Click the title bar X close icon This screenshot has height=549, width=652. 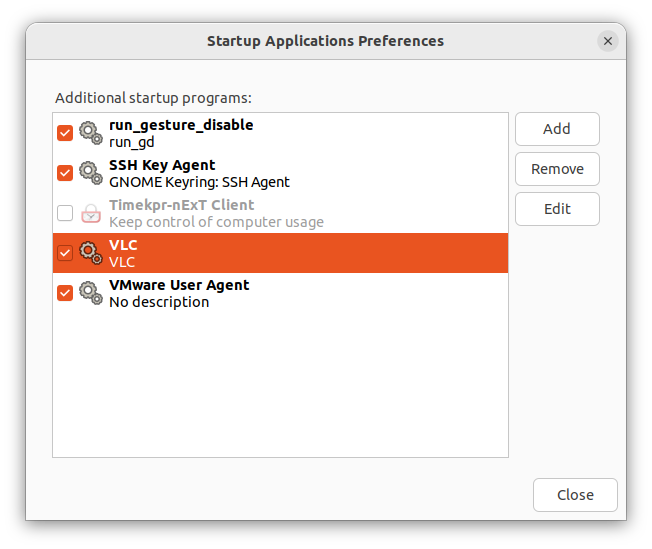pyautogui.click(x=608, y=41)
